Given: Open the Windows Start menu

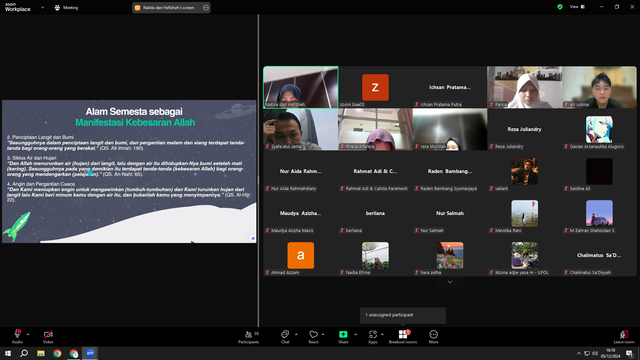Looking at the screenshot, I should [x=8, y=353].
